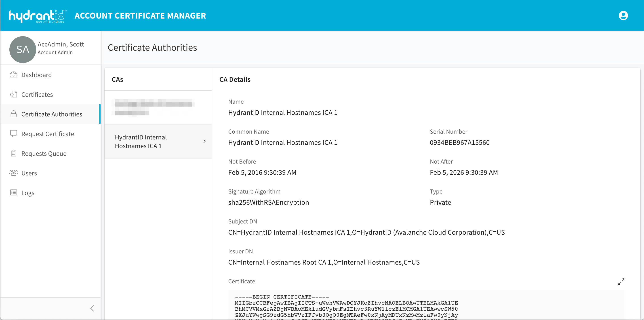Click the Issuer DN value
The height and width of the screenshot is (320, 644).
point(324,262)
